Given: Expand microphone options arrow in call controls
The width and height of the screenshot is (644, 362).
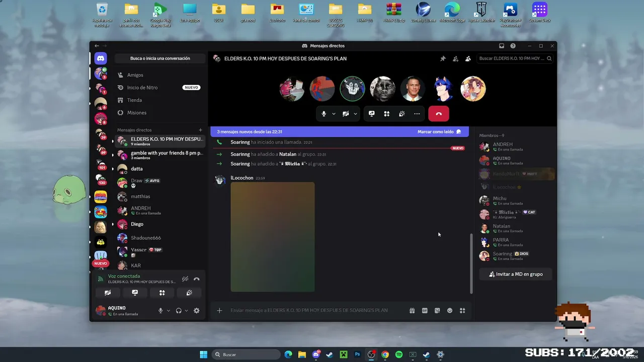Looking at the screenshot, I should pos(334,114).
